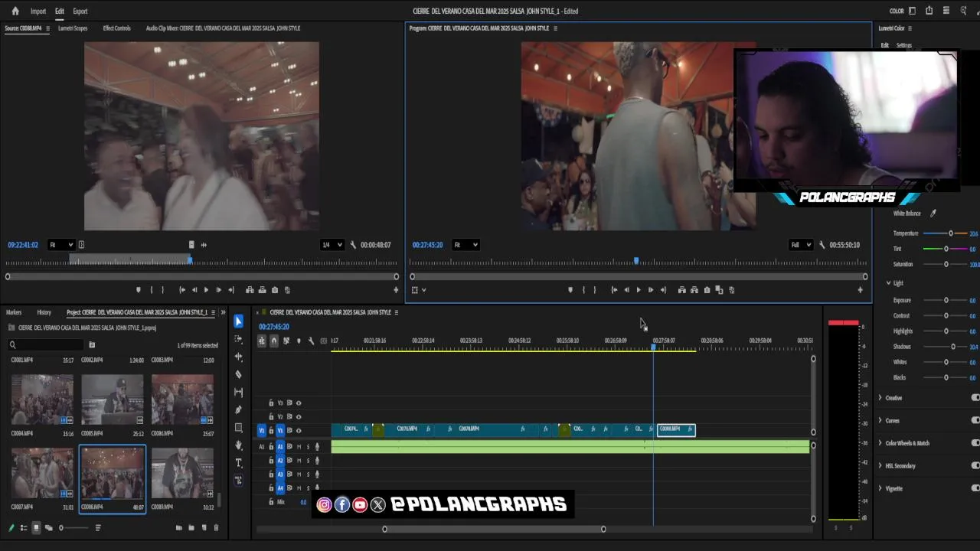
Task: Open Lumetri Color Settings tab
Action: point(904,45)
